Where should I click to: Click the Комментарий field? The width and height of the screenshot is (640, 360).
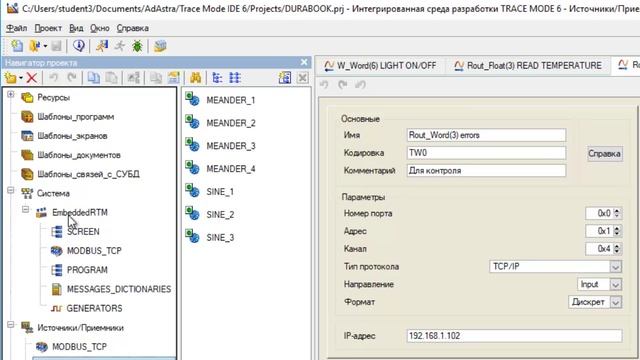pos(486,170)
